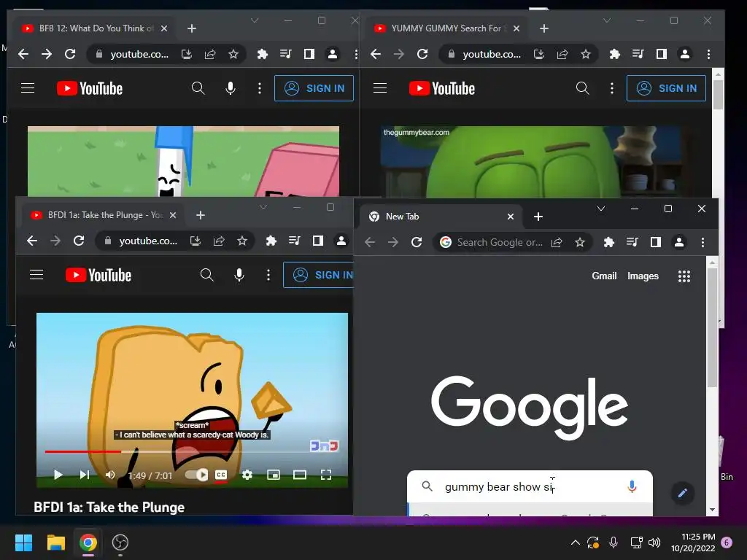Open Chrome menu dots in Gummy Bear window
The height and width of the screenshot is (560, 747).
point(708,54)
